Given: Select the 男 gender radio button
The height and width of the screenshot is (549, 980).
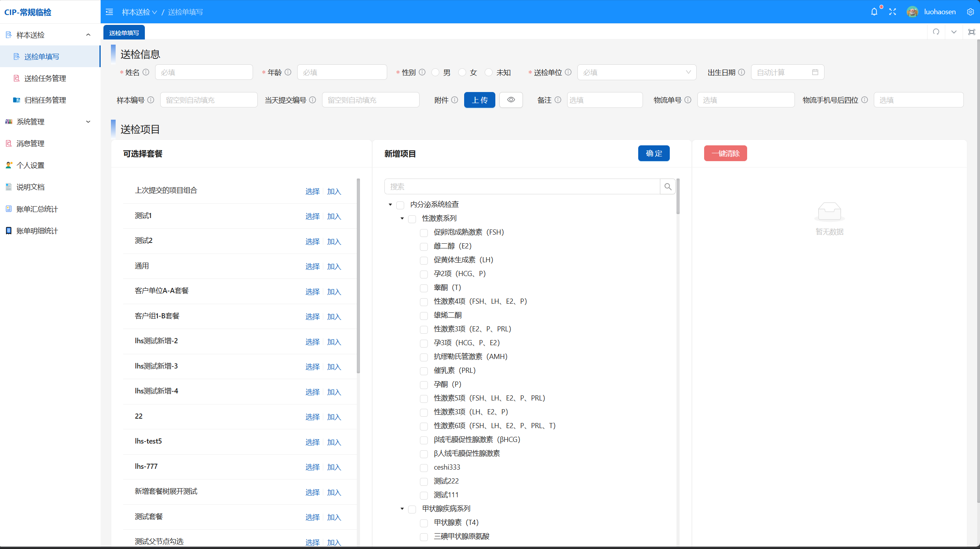Looking at the screenshot, I should click(436, 72).
